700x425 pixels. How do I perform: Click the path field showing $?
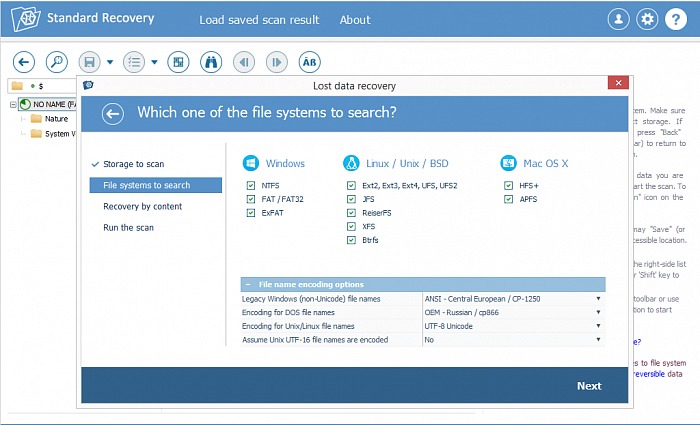tap(43, 86)
